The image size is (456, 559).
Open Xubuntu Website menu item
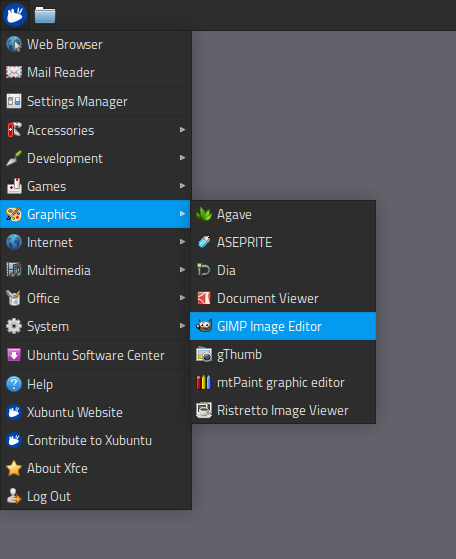pyautogui.click(x=96, y=412)
